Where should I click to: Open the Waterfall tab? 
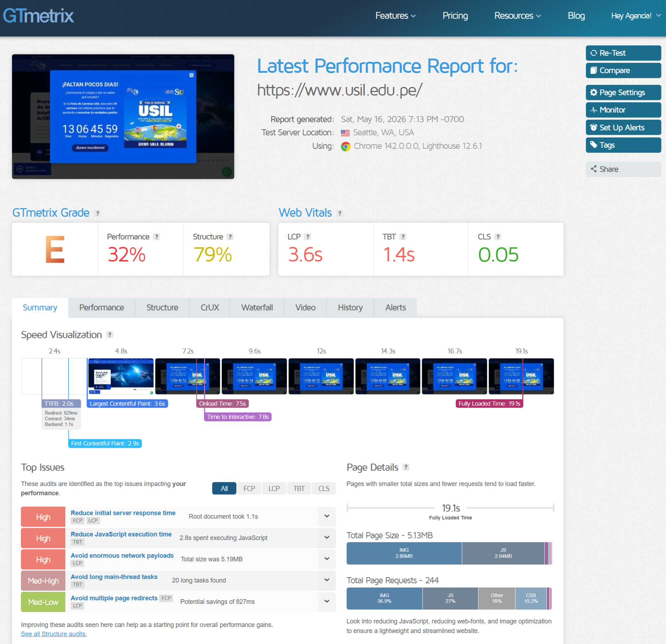point(257,308)
